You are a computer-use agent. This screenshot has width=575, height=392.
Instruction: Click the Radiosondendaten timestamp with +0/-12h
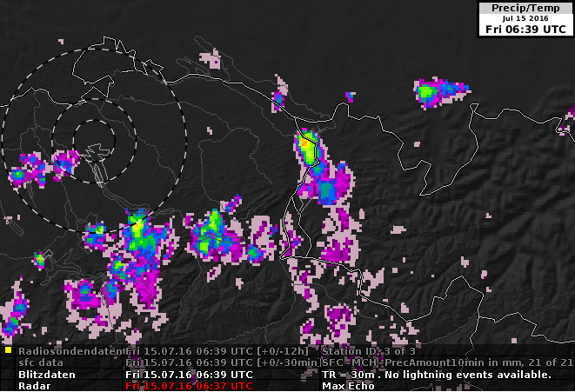[x=217, y=351]
